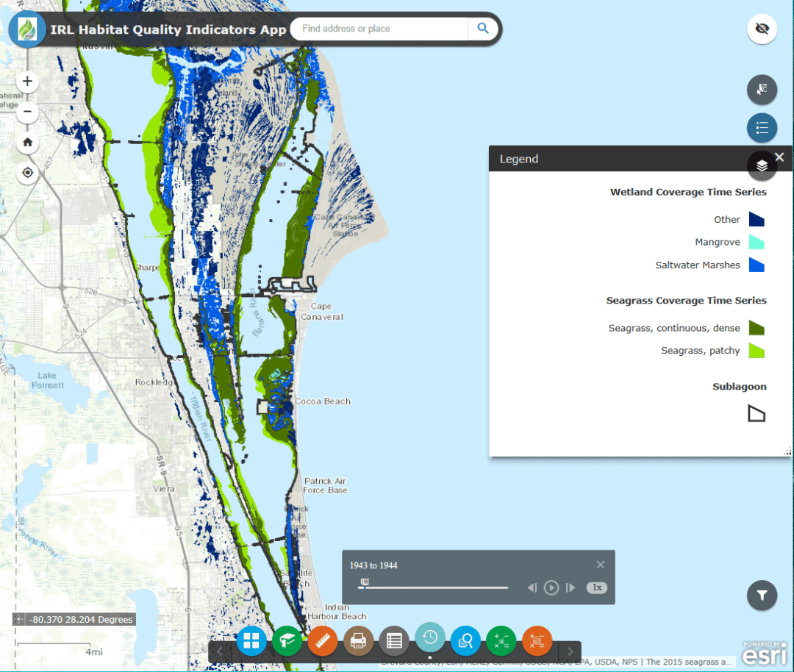Close the time slider panel
794x672 pixels.
coord(600,564)
